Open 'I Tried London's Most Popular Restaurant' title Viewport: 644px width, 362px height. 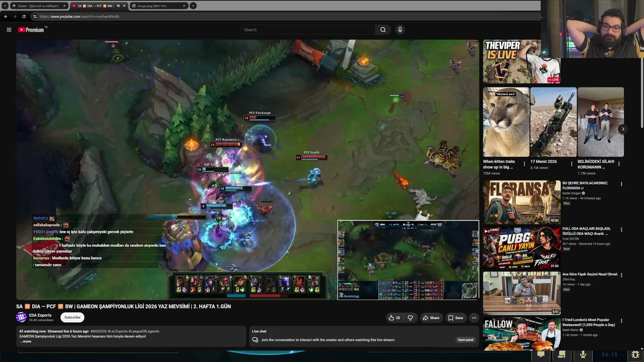click(x=589, y=322)
